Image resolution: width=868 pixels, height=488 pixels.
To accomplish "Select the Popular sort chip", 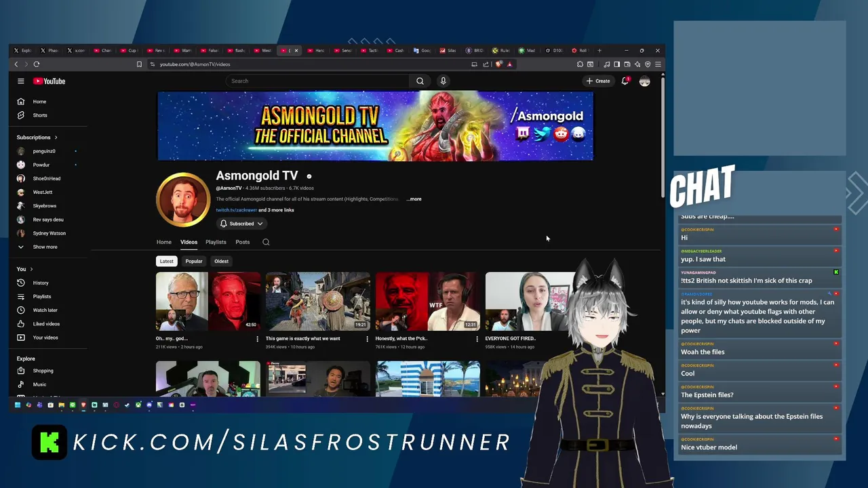I will tap(194, 261).
